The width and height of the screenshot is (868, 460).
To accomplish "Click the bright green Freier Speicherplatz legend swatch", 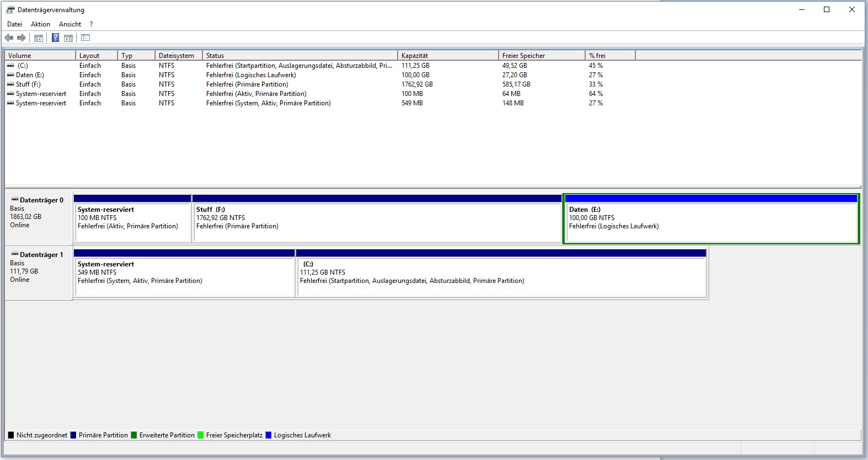I will click(201, 435).
